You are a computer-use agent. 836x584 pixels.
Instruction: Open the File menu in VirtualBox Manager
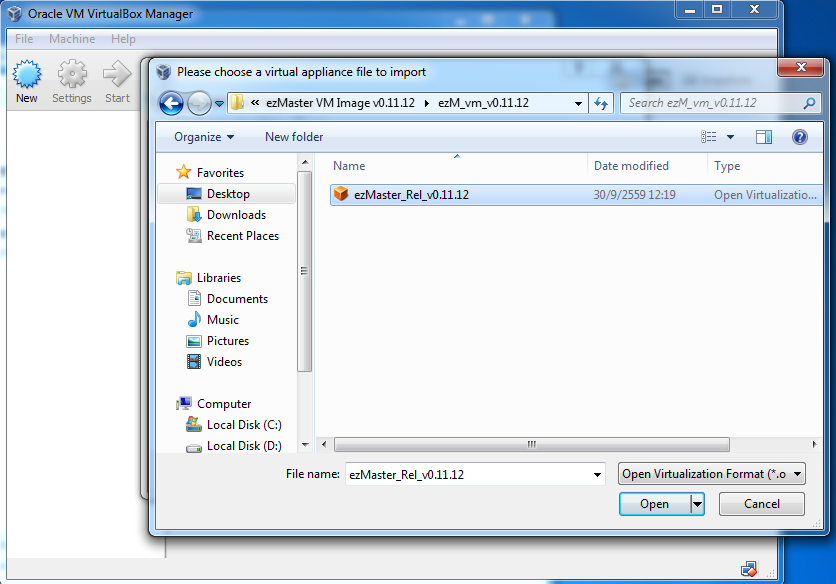24,39
